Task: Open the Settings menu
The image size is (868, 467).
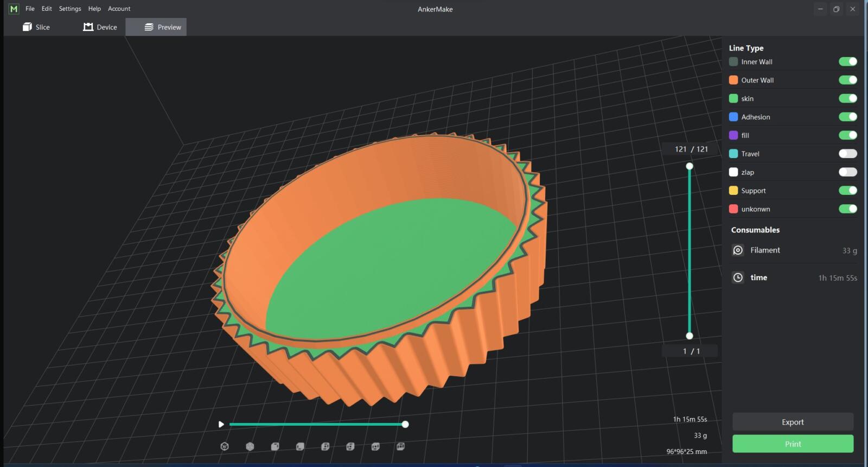Action: coord(70,9)
